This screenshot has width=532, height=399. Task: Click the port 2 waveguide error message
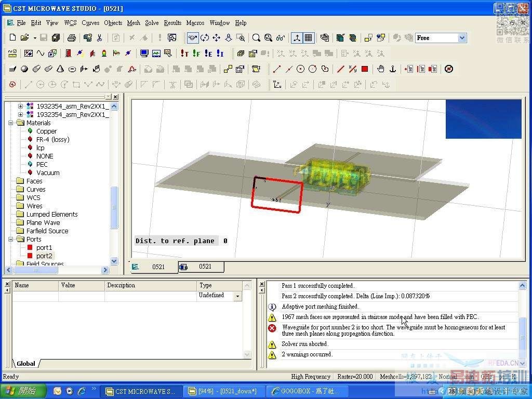pos(393,330)
